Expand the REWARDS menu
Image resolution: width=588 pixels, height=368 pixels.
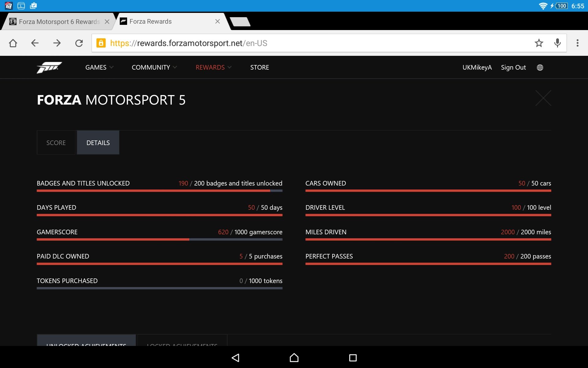[213, 67]
